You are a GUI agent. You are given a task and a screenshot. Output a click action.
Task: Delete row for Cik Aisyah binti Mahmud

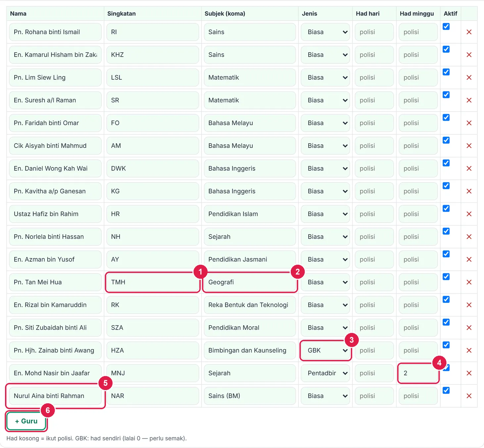tap(469, 146)
